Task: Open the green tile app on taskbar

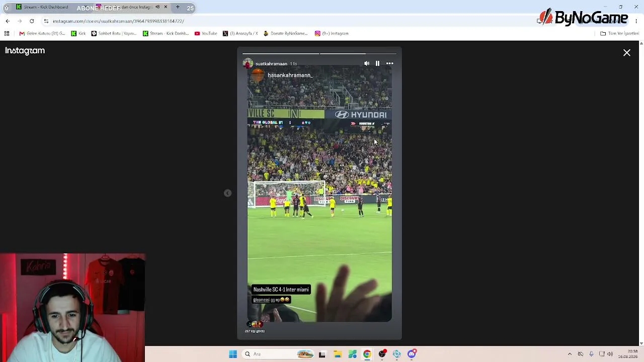Action: pyautogui.click(x=352, y=354)
